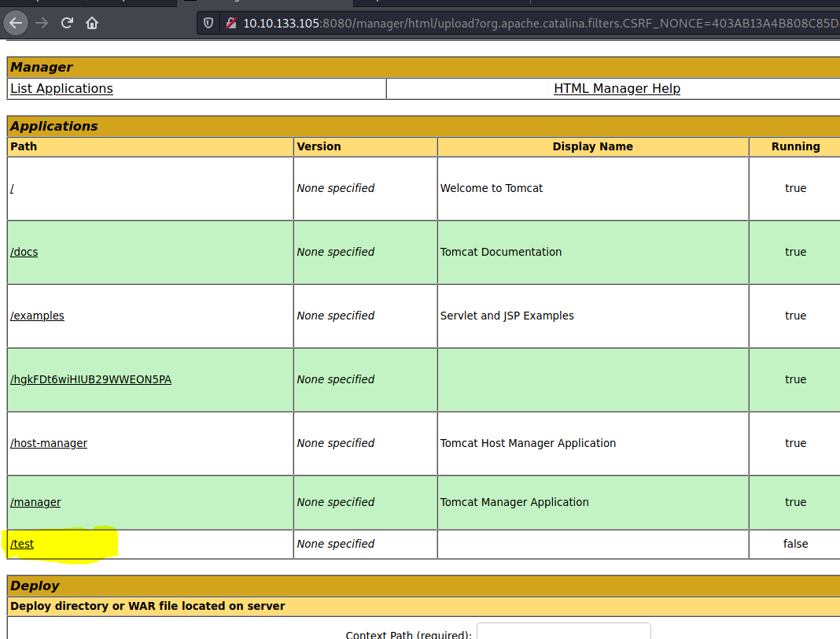Open the List Applications link
The height and width of the screenshot is (639, 840).
click(x=61, y=88)
